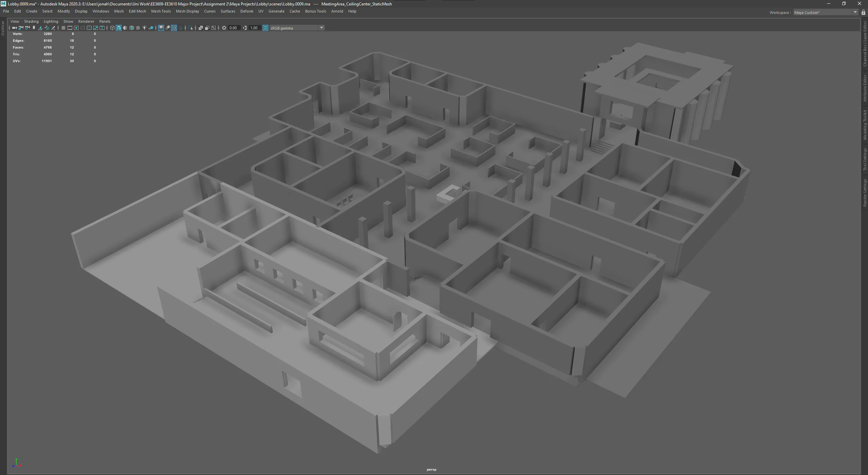
Task: Toggle smooth shade all cube button
Action: click(119, 28)
